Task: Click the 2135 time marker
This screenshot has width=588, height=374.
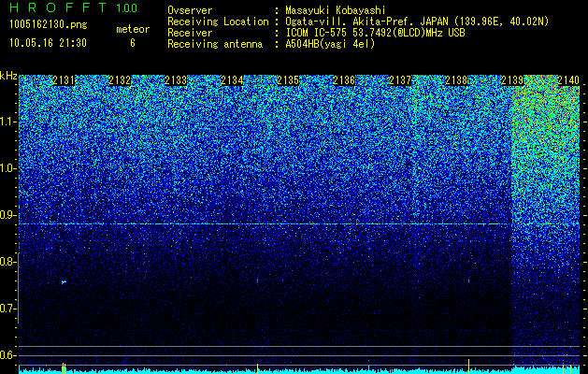Action: click(288, 80)
